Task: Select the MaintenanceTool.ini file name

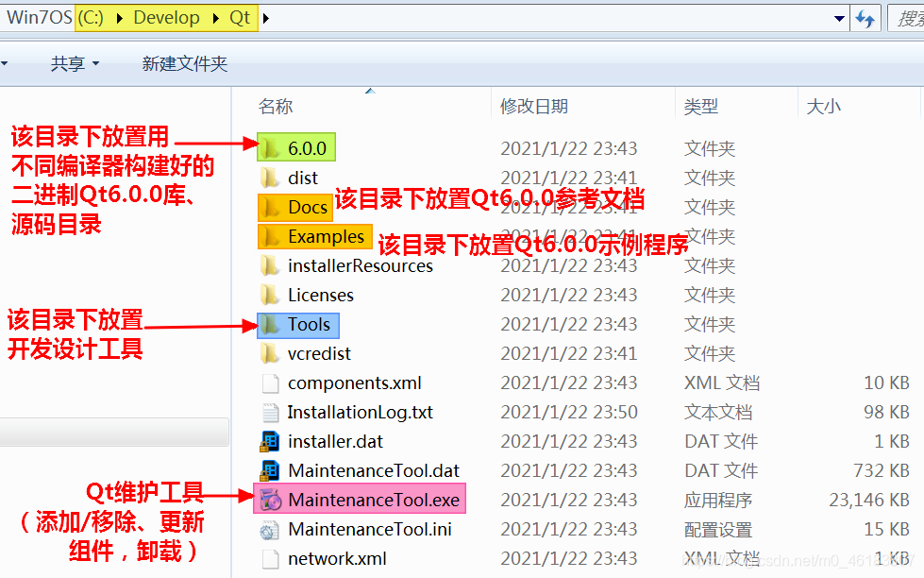Action: pyautogui.click(x=369, y=530)
